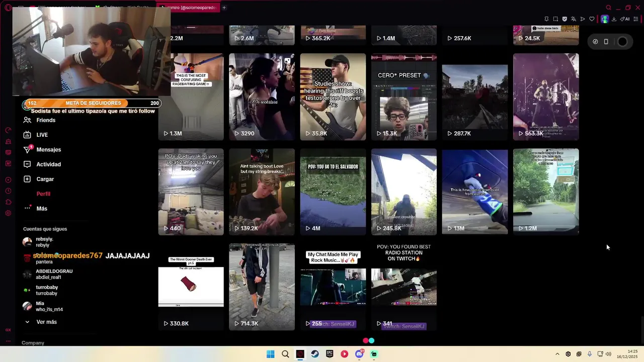Open the CERO* PRESET video

coord(404,97)
